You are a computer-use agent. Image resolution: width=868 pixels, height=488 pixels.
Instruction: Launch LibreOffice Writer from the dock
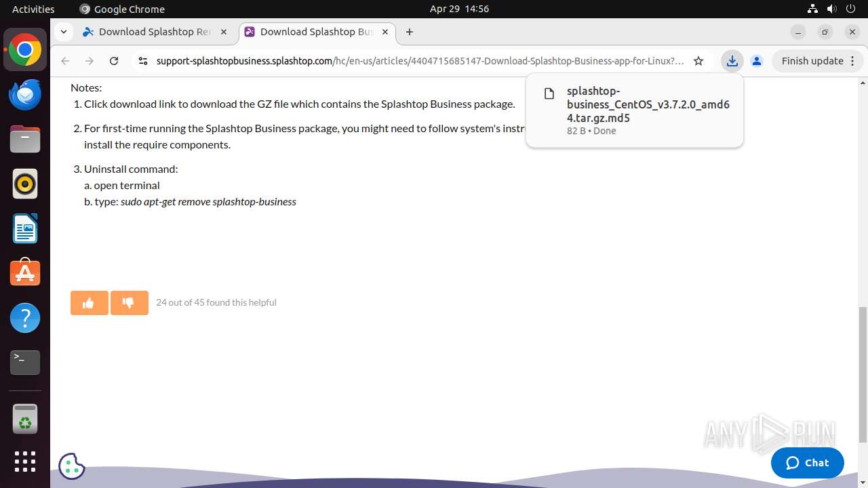(25, 228)
